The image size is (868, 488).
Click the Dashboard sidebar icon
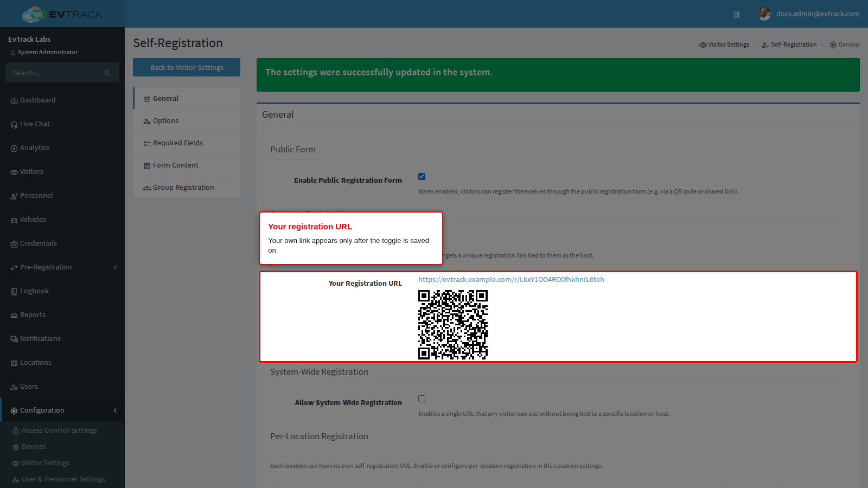pos(14,101)
